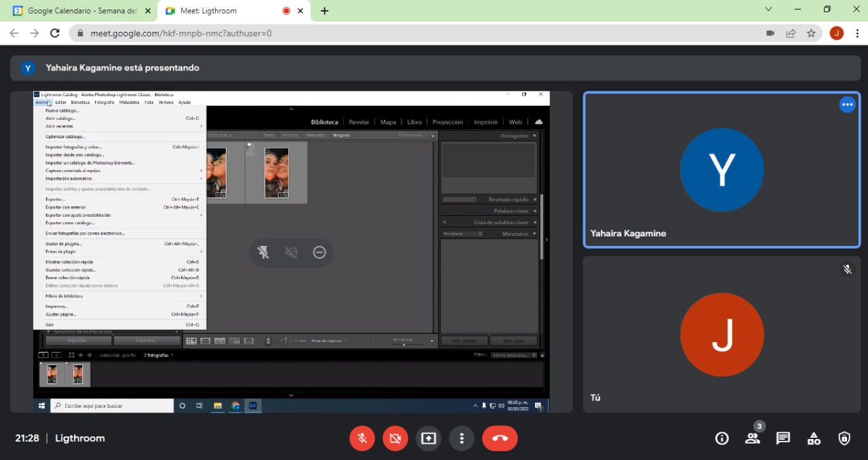The height and width of the screenshot is (460, 868).
Task: Click the Sinc. ajus. button
Action: point(513,341)
